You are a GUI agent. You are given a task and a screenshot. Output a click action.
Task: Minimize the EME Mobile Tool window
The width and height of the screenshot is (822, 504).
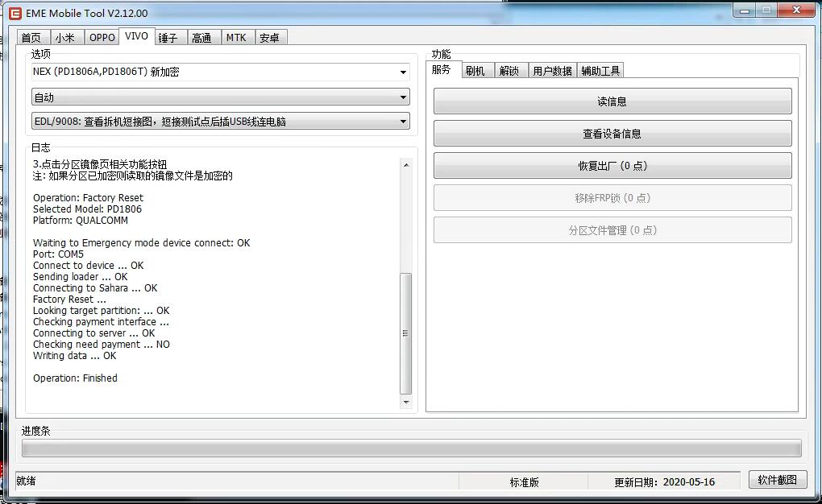tap(745, 10)
